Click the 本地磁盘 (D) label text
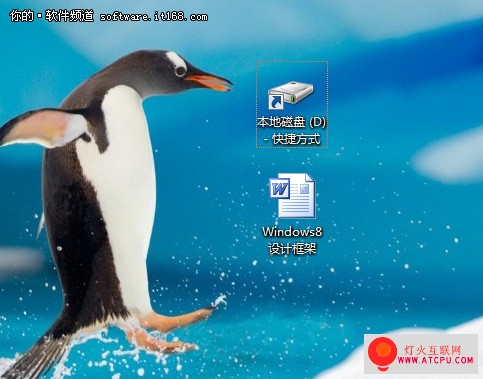Viewport: 483px width, 379px height. 292,122
